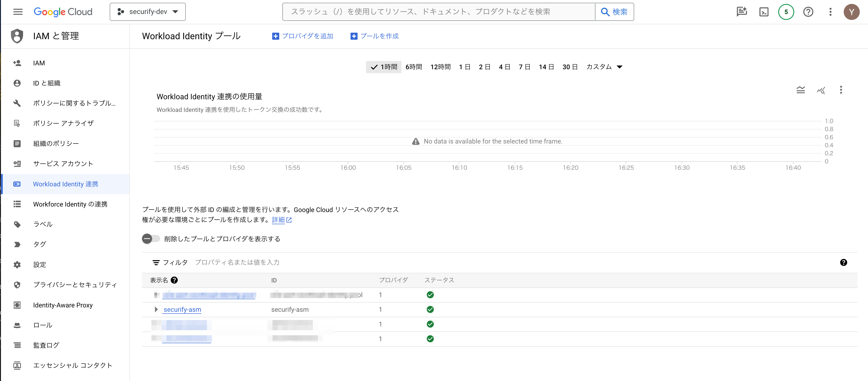
Task: Open the chart more-options kebab menu
Action: pyautogui.click(x=841, y=90)
